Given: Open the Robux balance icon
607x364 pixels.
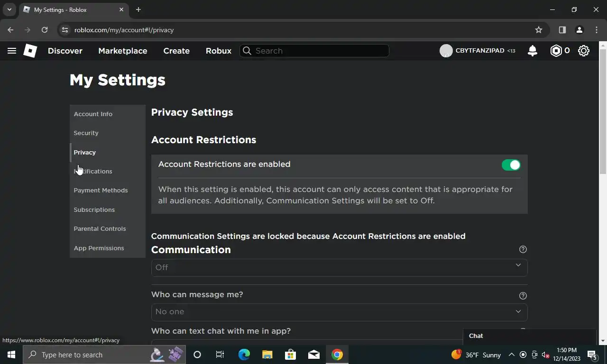Looking at the screenshot, I should pyautogui.click(x=556, y=51).
